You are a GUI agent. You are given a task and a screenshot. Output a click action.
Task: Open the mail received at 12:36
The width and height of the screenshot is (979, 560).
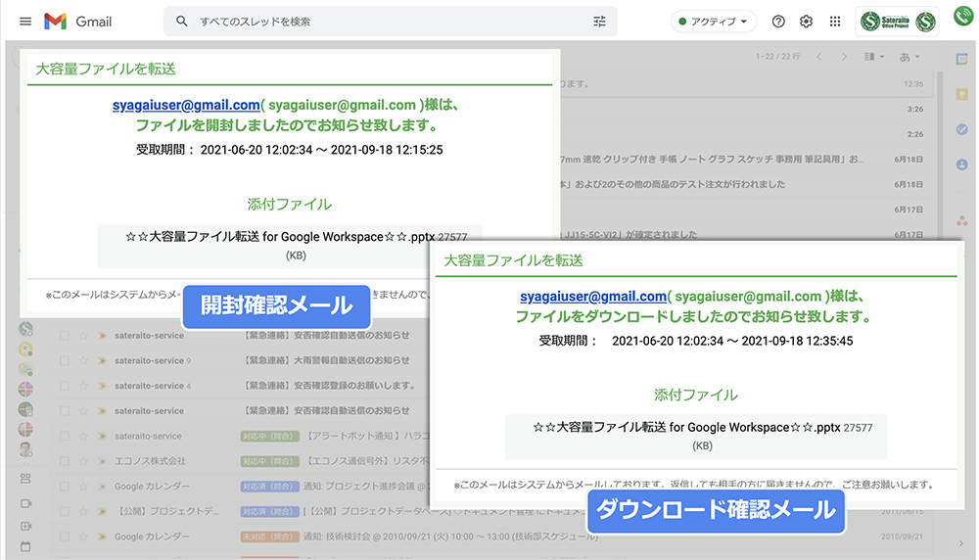[746, 83]
